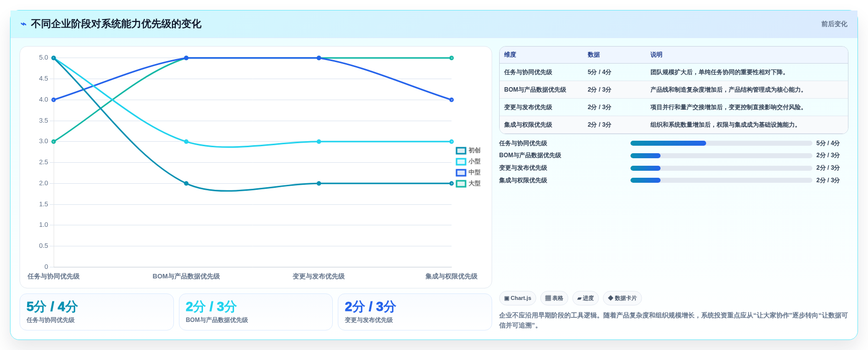Click BOM与产品数据优先级 progress bar
This screenshot has width=868, height=350.
pos(721,156)
